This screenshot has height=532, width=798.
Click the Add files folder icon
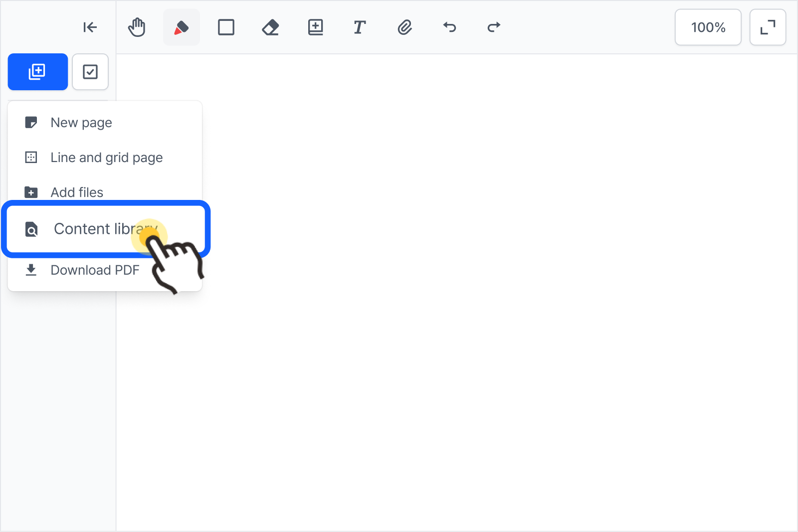click(31, 192)
